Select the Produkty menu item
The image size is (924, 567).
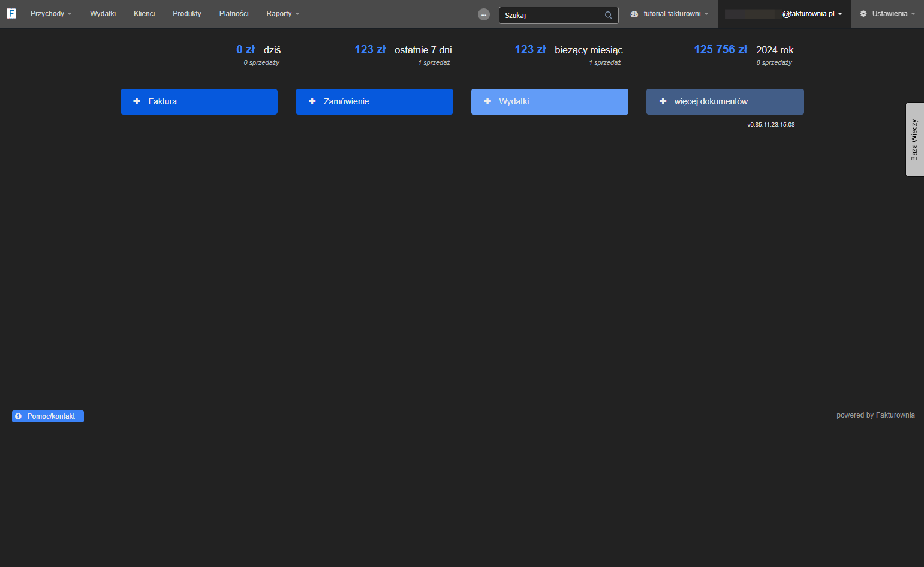(x=187, y=14)
